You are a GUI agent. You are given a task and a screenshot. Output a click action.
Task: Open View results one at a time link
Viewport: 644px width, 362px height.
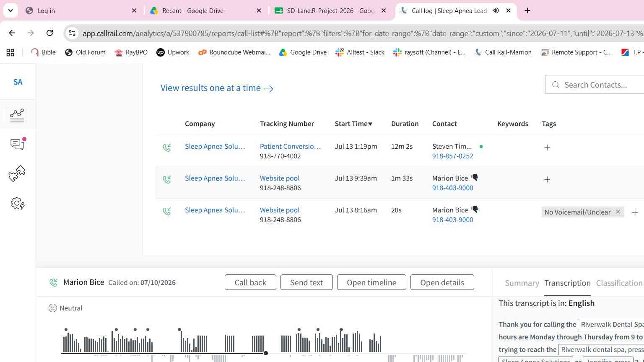tap(217, 88)
